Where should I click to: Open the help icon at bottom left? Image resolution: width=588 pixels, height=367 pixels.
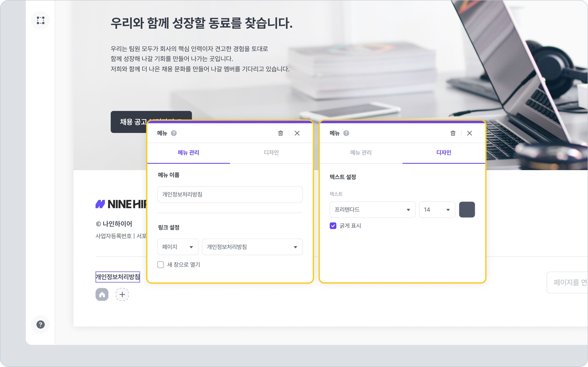[x=40, y=324]
